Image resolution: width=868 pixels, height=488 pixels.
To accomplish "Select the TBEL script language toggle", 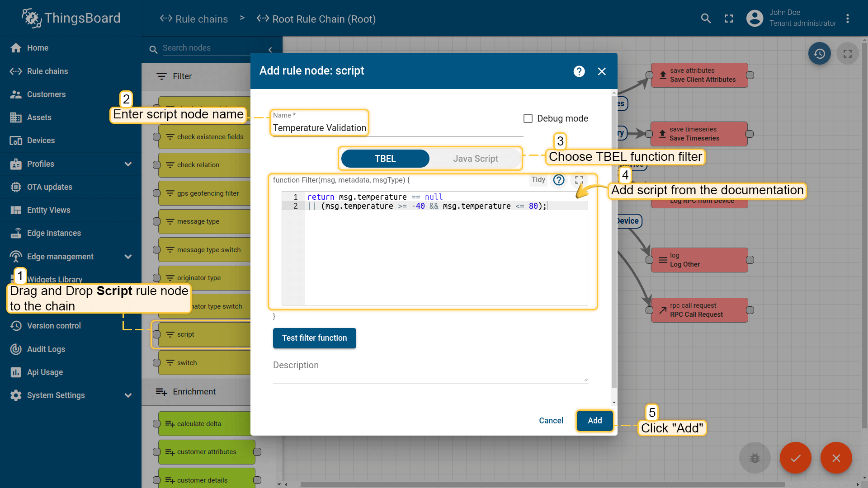I will click(x=385, y=159).
